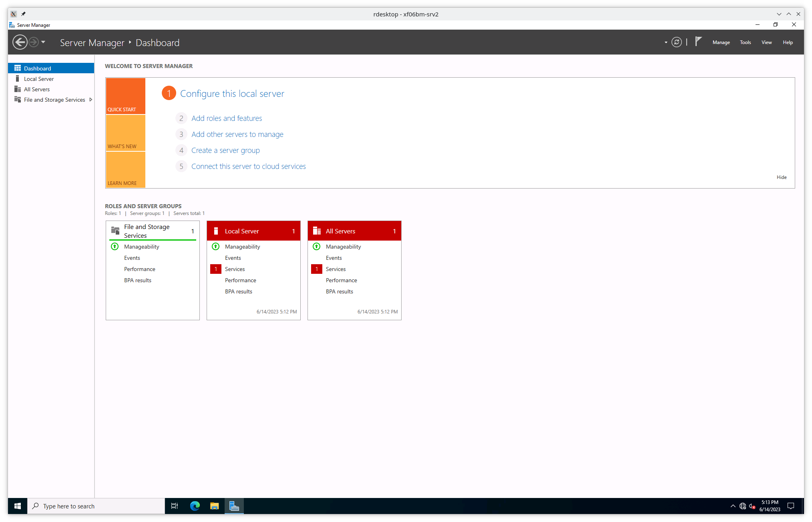Open navigation history dropdown arrow
Image resolution: width=812 pixels, height=522 pixels.
[x=43, y=42]
